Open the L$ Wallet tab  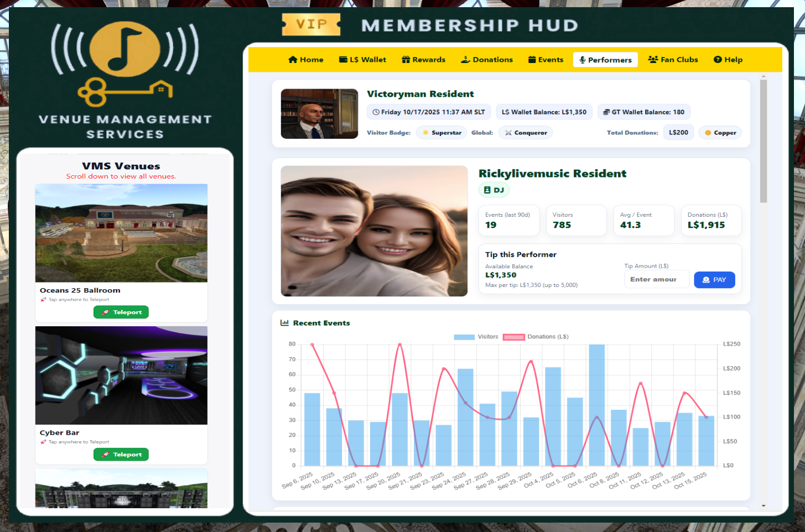(362, 60)
